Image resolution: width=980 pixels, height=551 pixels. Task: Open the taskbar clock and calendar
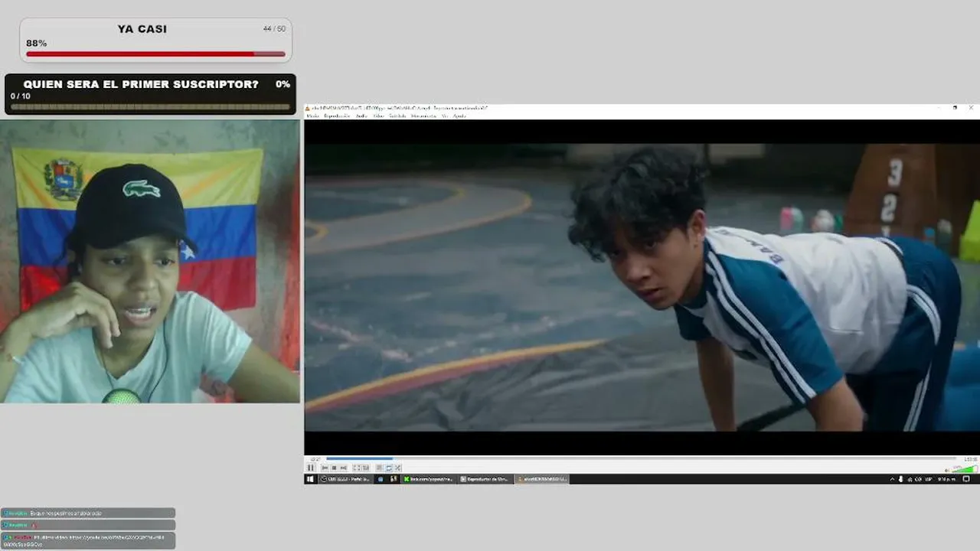(x=946, y=479)
